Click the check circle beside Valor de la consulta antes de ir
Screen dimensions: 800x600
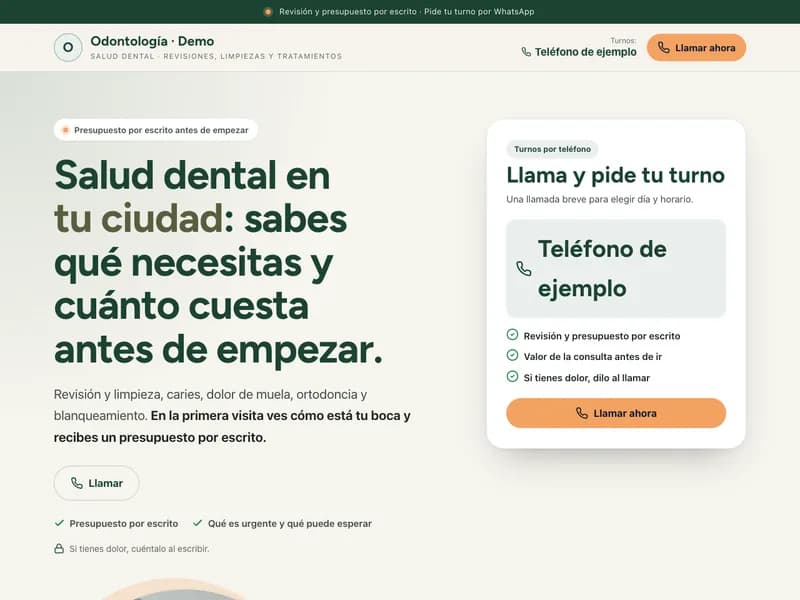click(512, 356)
